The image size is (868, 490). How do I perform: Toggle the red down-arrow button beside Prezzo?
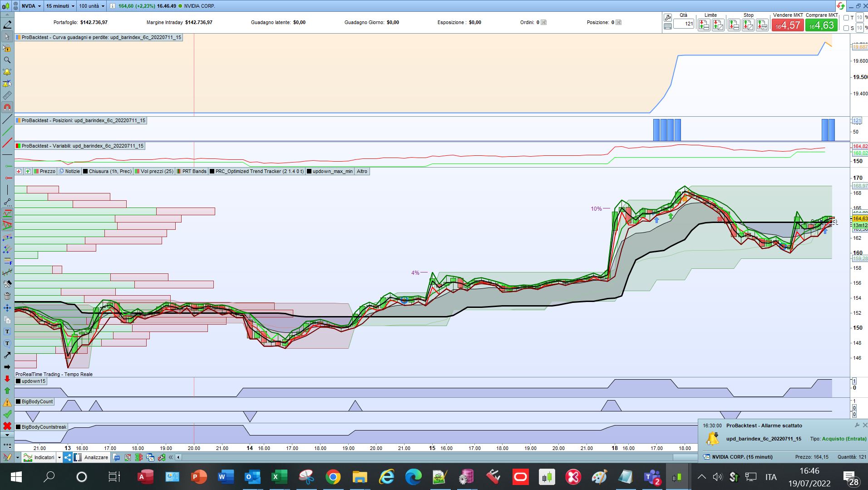pyautogui.click(x=19, y=171)
